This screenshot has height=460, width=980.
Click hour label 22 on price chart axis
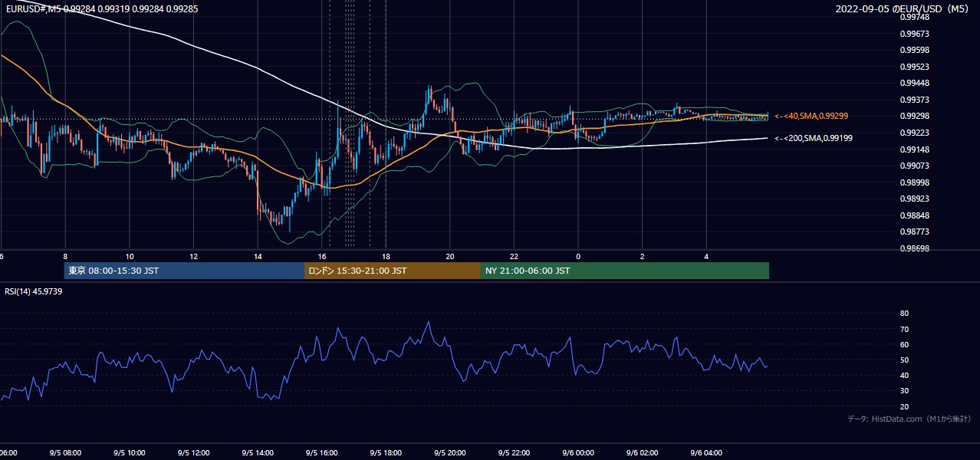(514, 256)
